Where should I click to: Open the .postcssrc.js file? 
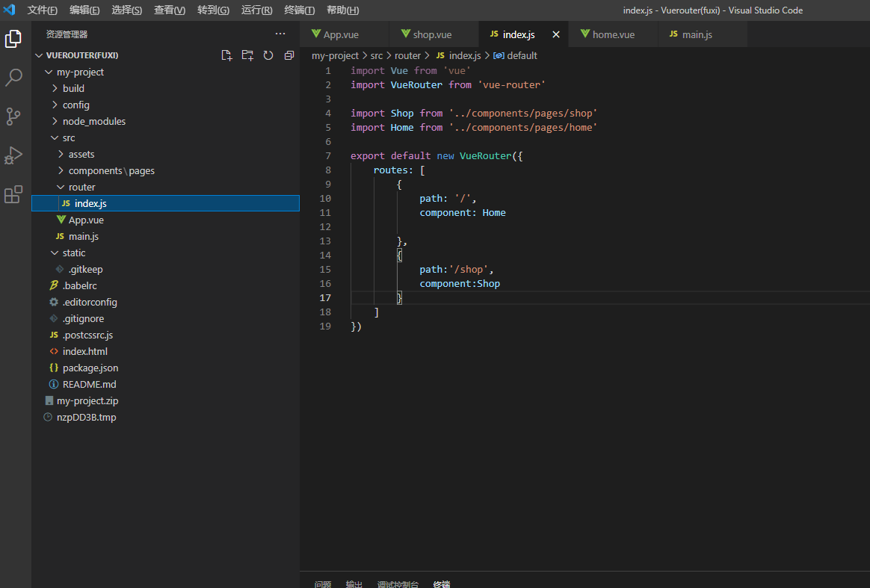(165, 335)
